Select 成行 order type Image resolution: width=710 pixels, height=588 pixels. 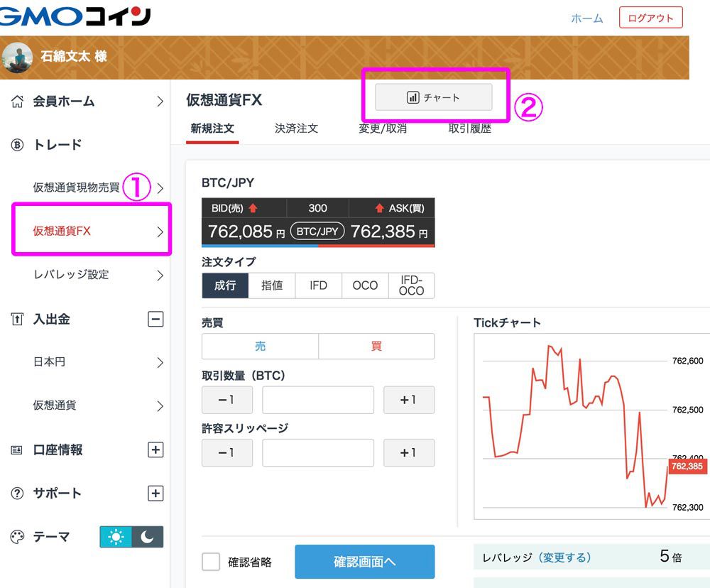click(225, 285)
